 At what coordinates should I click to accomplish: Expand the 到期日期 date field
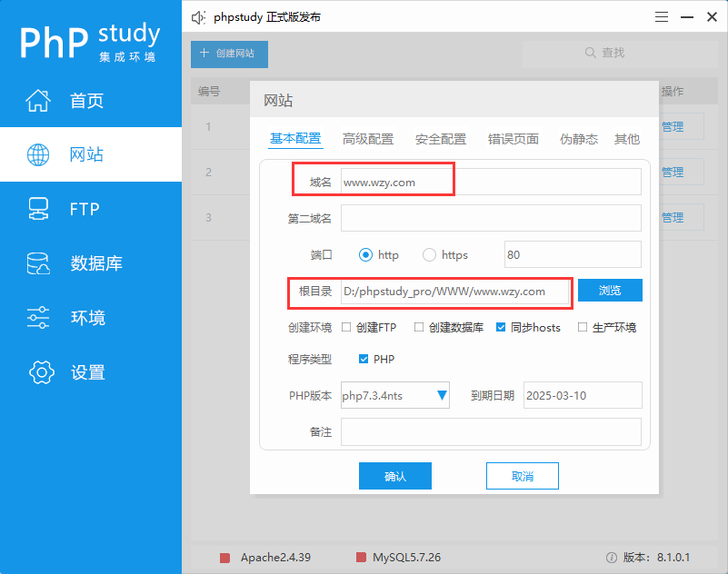pyautogui.click(x=582, y=395)
